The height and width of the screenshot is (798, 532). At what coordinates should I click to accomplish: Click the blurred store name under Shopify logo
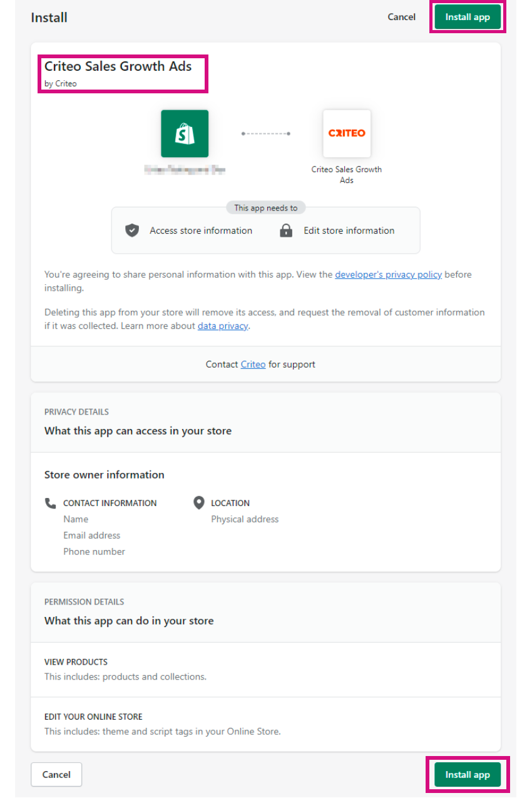[185, 169]
